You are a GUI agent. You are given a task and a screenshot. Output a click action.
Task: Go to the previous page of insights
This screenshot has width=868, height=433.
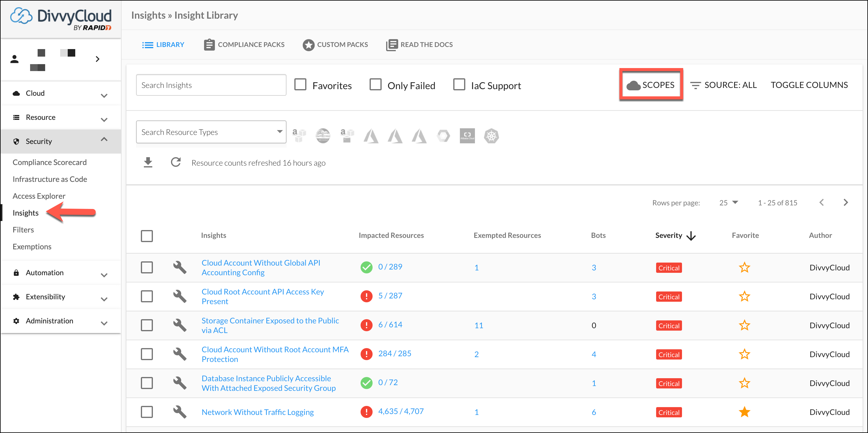tap(822, 202)
